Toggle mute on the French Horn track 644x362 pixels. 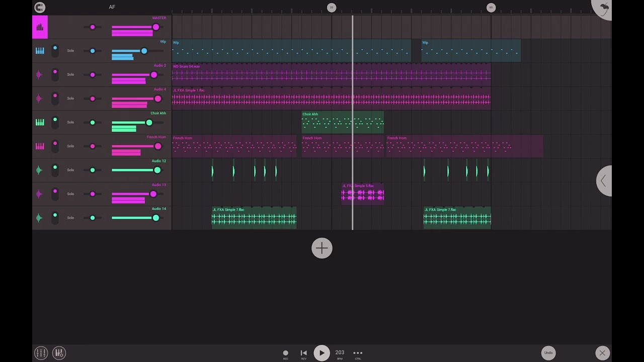click(55, 146)
